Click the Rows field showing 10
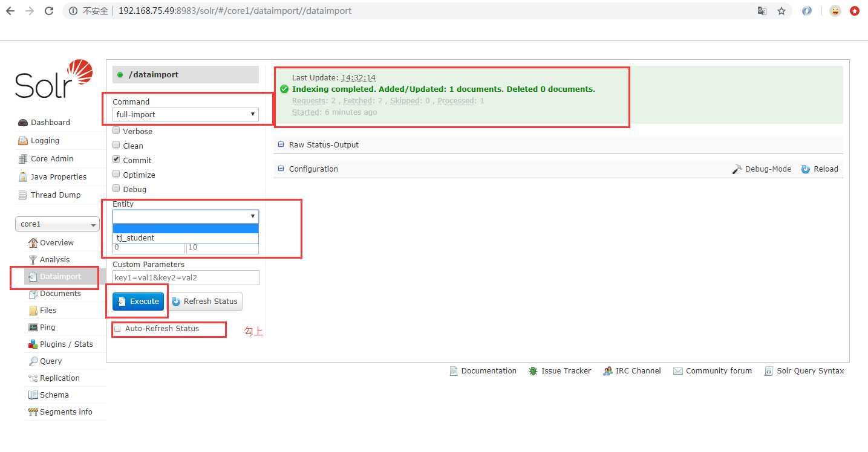 click(223, 248)
